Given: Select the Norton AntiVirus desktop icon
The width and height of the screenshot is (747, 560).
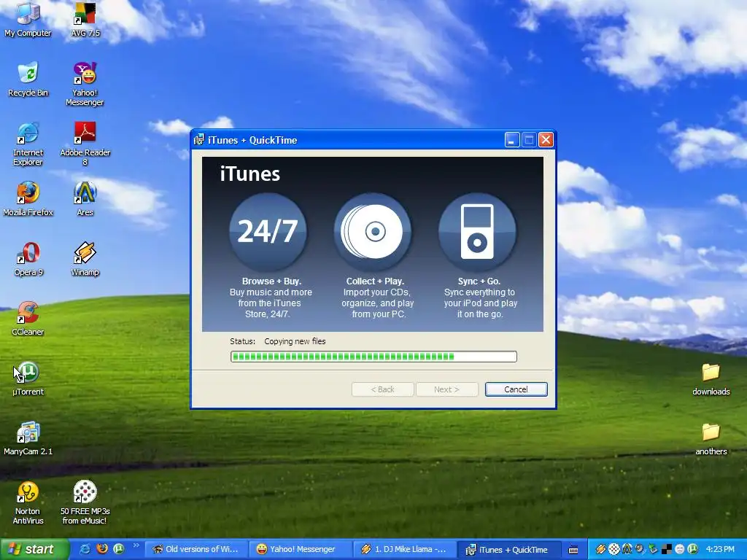Looking at the screenshot, I should click(28, 502).
